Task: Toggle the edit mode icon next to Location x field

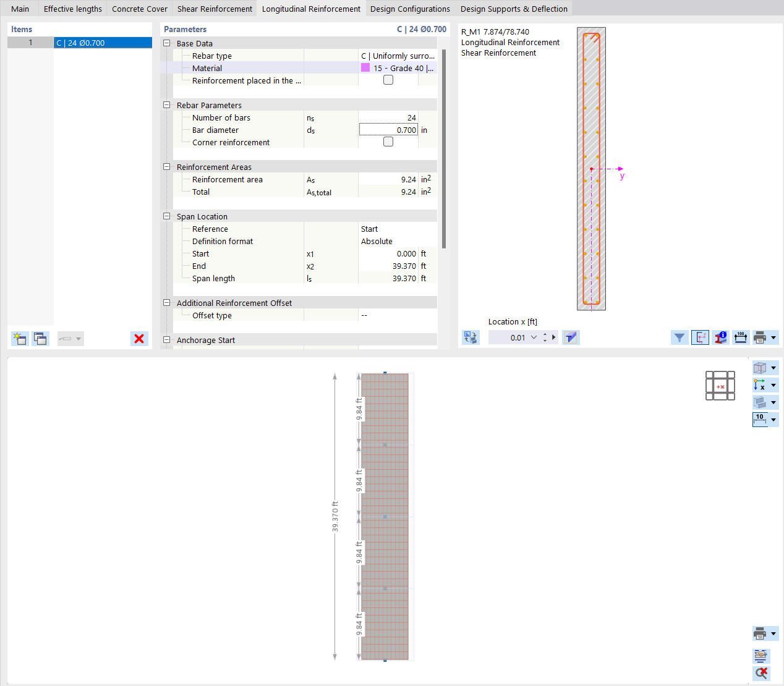Action: 570,337
